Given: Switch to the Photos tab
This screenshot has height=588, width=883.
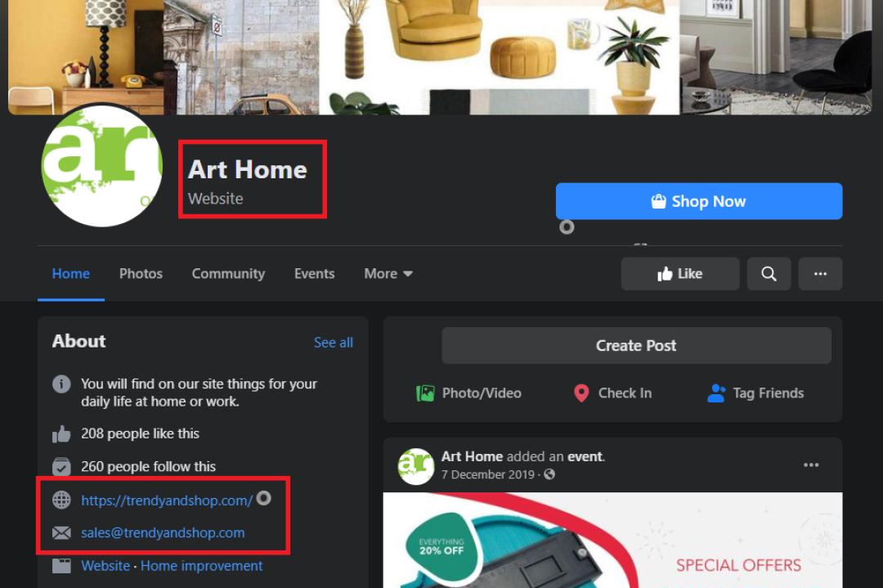Looking at the screenshot, I should pyautogui.click(x=141, y=274).
